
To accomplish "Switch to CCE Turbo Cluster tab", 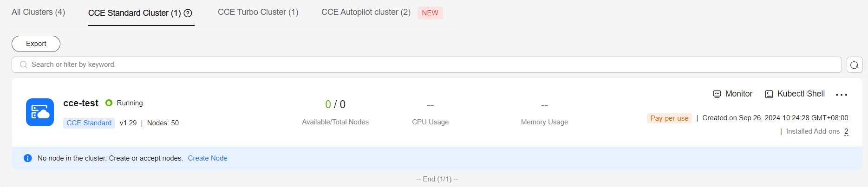I will [258, 12].
